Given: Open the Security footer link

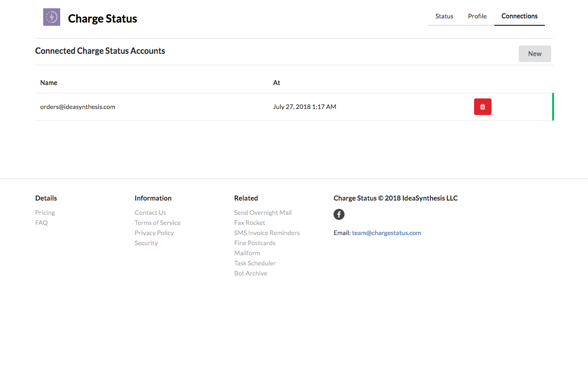Looking at the screenshot, I should point(146,243).
